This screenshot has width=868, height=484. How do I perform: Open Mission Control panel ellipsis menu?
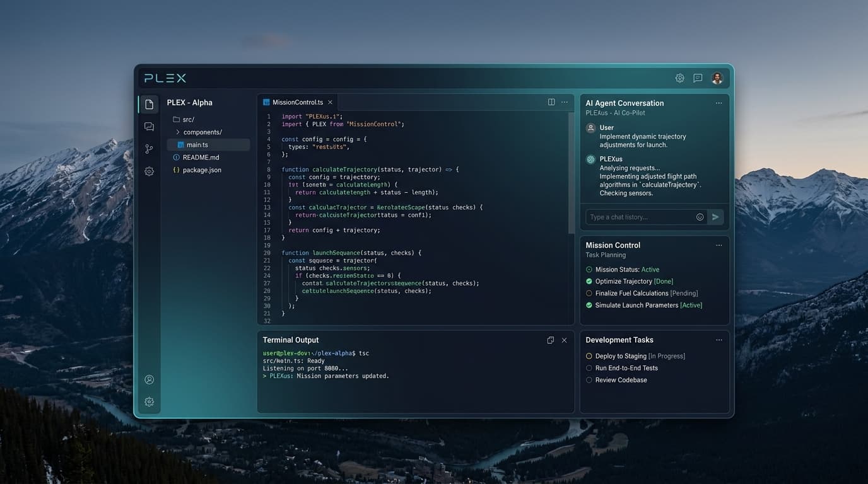coord(718,245)
